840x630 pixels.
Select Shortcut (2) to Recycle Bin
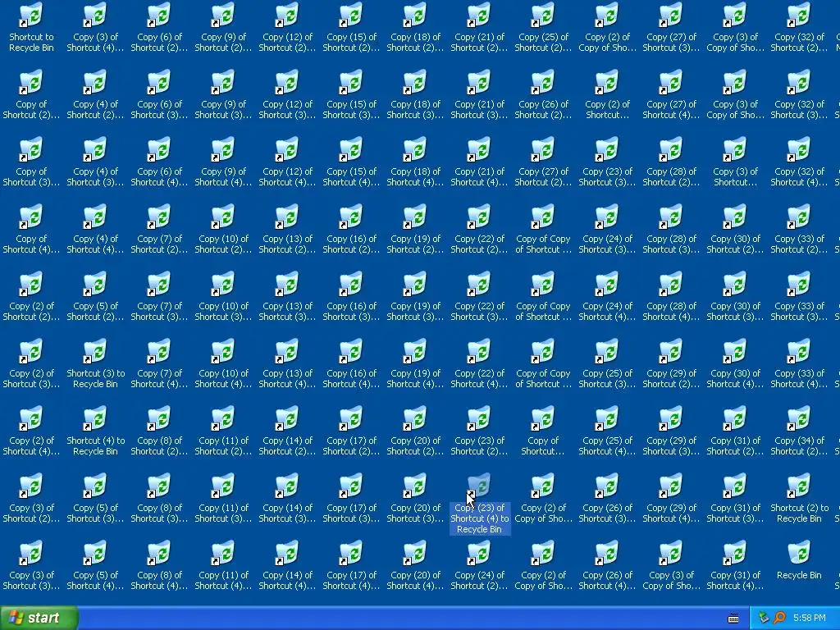[799, 498]
